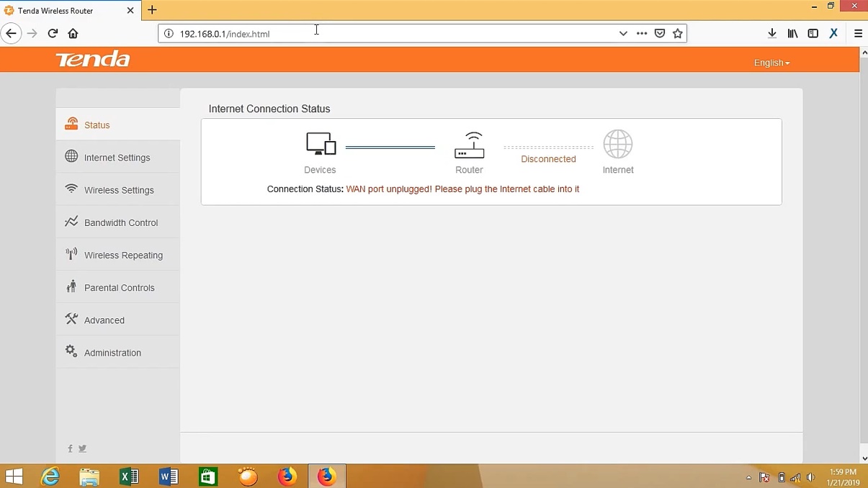
Task: Show hidden system tray icons
Action: point(748,477)
